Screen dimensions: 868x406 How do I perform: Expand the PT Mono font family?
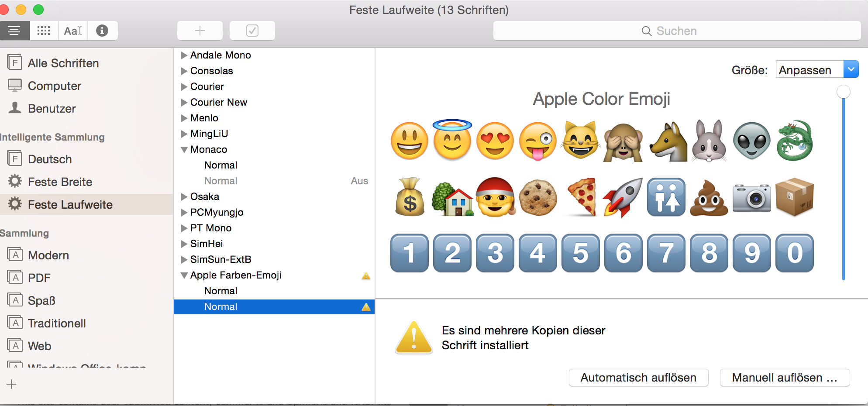(x=184, y=228)
